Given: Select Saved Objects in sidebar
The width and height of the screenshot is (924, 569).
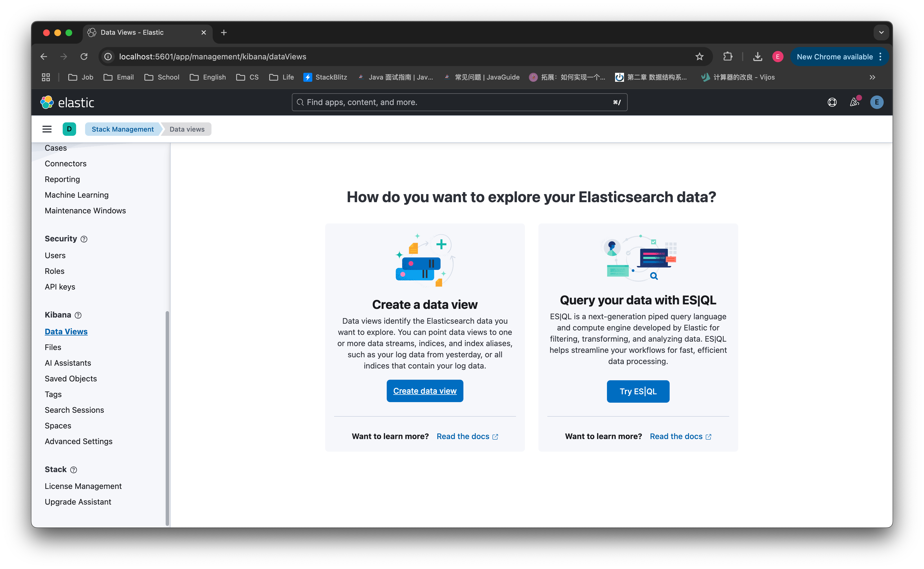Looking at the screenshot, I should tap(71, 379).
